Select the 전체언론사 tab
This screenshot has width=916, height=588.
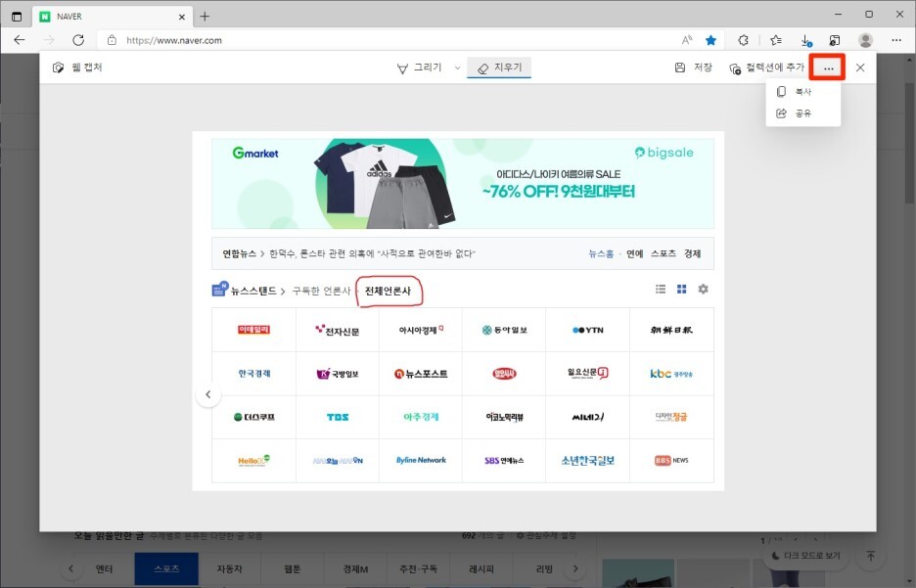point(388,291)
